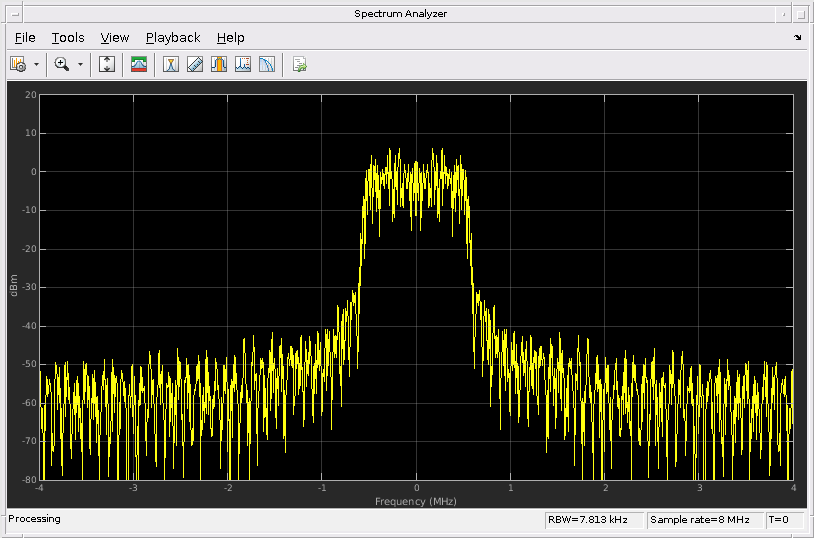Click the Sample rate=8 MHz status field
This screenshot has width=814, height=538.
(704, 520)
